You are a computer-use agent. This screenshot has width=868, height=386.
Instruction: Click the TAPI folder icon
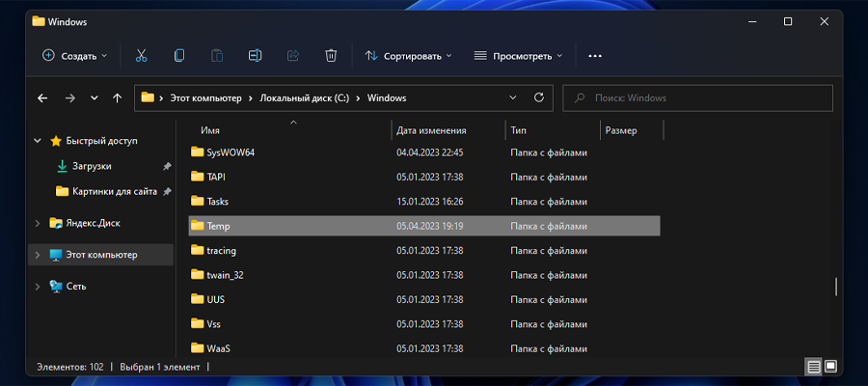198,177
